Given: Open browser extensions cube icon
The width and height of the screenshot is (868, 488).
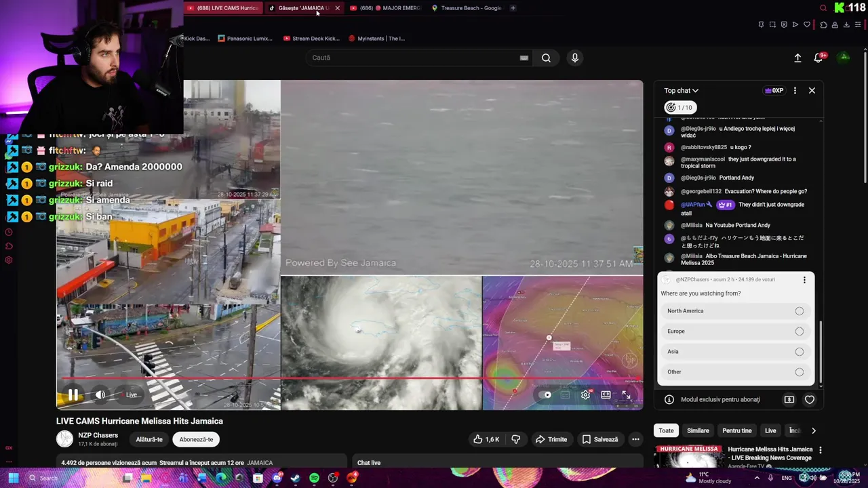Looking at the screenshot, I should coord(823,24).
